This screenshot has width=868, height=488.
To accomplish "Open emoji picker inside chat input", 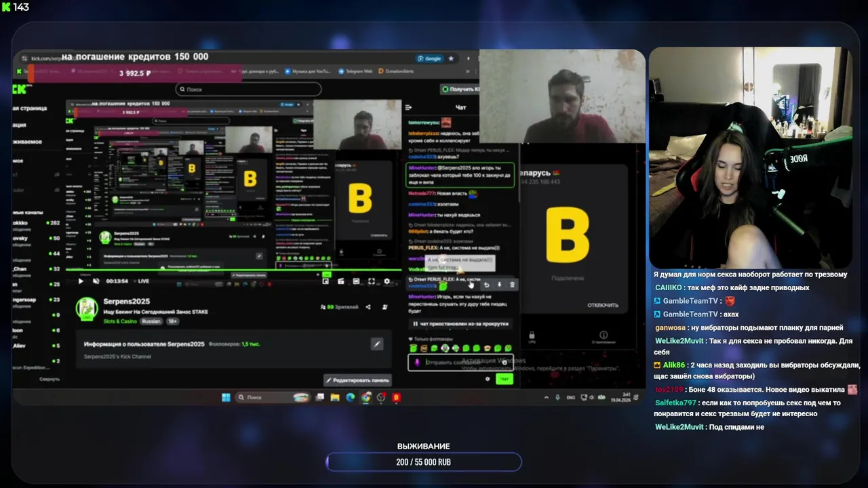I will pyautogui.click(x=504, y=363).
